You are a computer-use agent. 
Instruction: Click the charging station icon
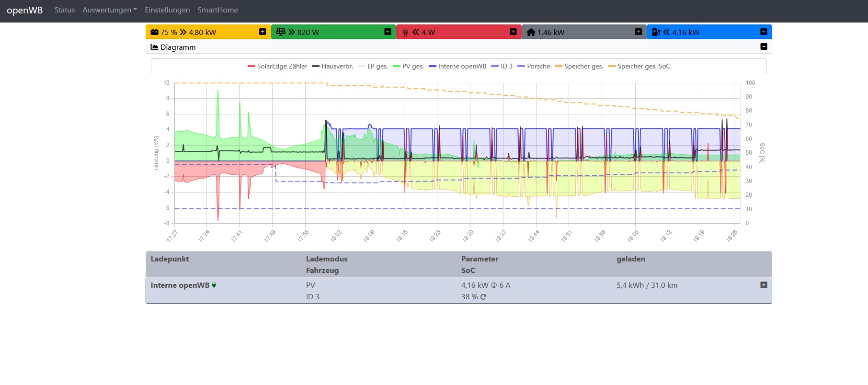click(656, 32)
